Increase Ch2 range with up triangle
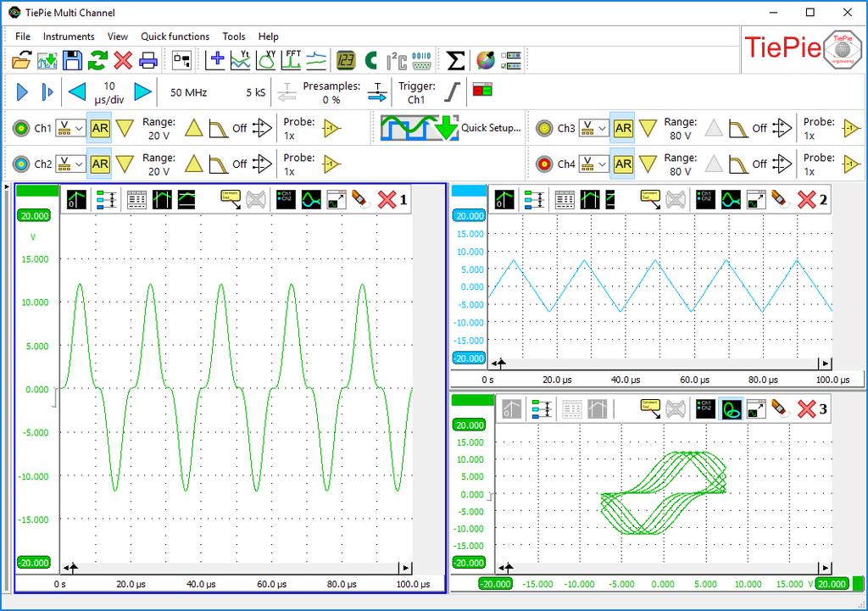 pyautogui.click(x=193, y=164)
